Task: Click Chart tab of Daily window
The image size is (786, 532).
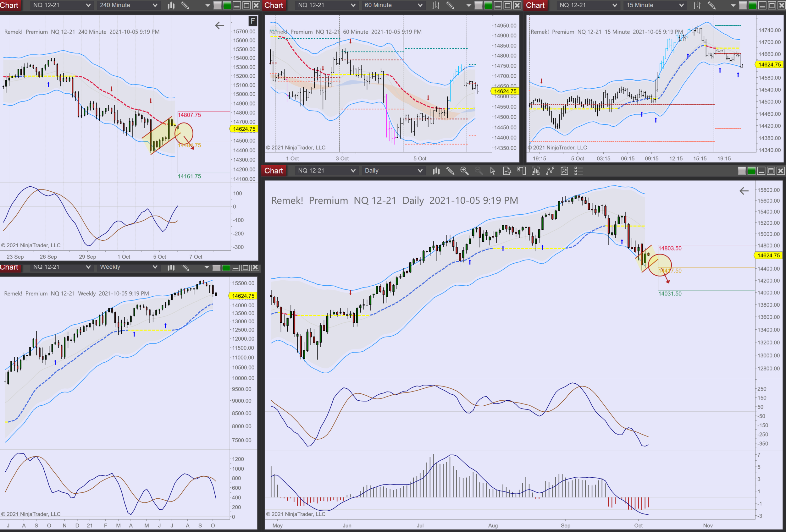Action: 273,171
